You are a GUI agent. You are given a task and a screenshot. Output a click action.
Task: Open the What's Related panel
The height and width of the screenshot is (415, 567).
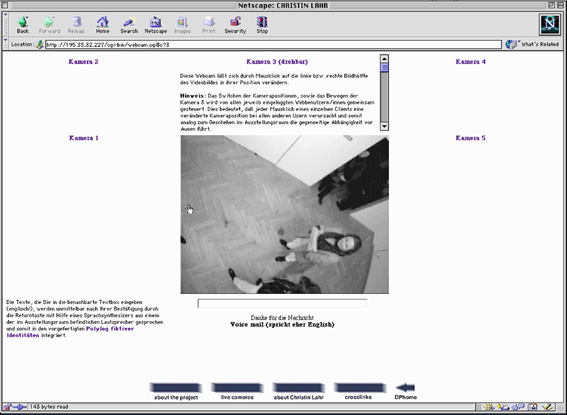532,44
